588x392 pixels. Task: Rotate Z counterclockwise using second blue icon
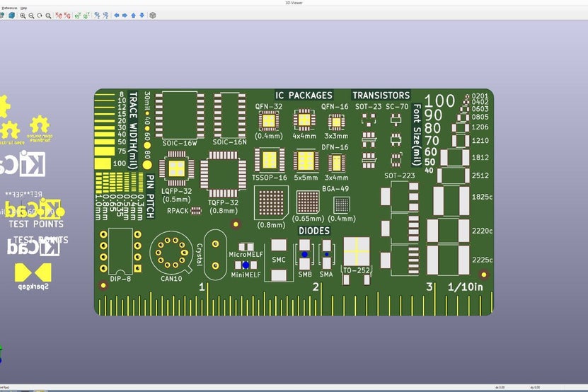(x=105, y=16)
